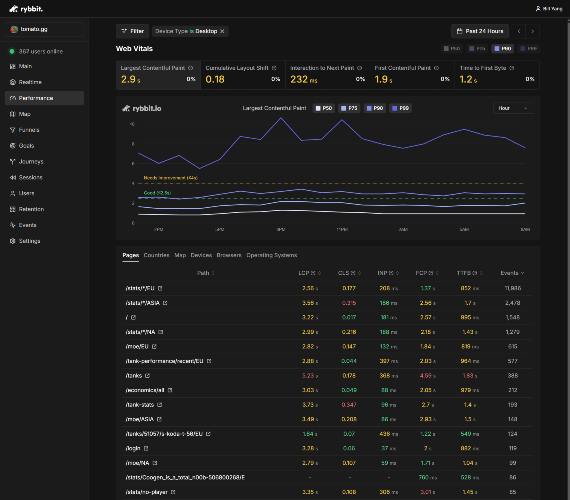570x500 pixels.
Task: Sort table by LCP column
Action: [310, 273]
